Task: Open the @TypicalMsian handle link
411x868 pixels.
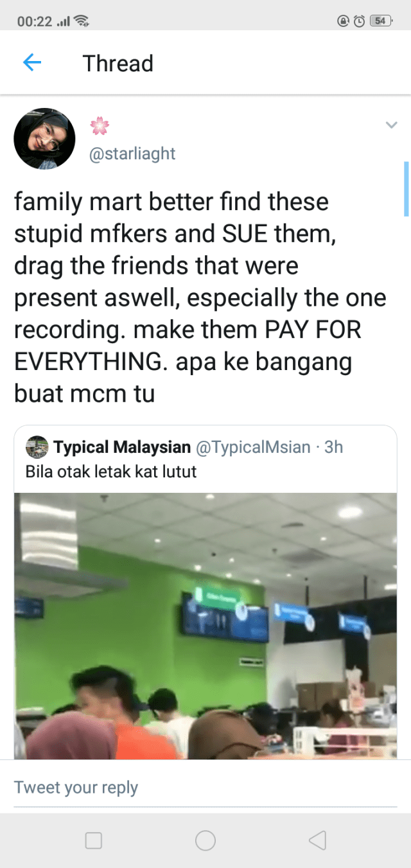Action: (252, 447)
